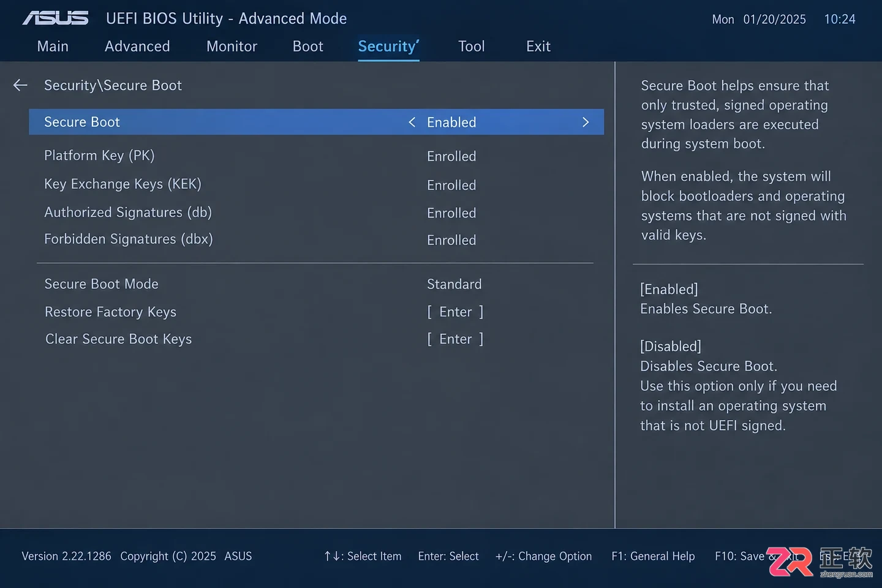The image size is (882, 588).
Task: Click the right chevron of Secure Boot option
Action: 586,123
